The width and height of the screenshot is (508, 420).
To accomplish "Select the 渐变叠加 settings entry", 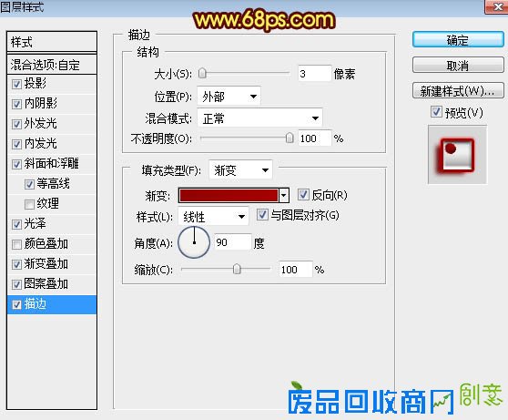I will (46, 263).
